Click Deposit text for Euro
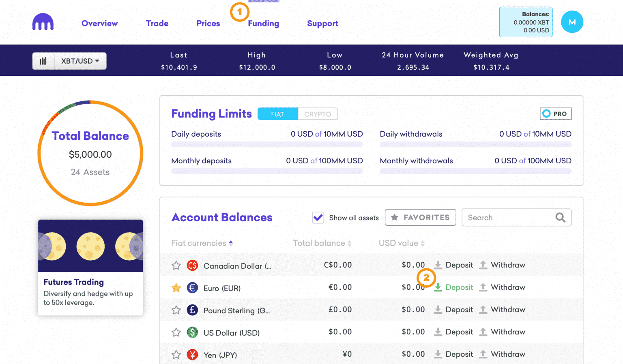This screenshot has width=623, height=364. point(459,287)
